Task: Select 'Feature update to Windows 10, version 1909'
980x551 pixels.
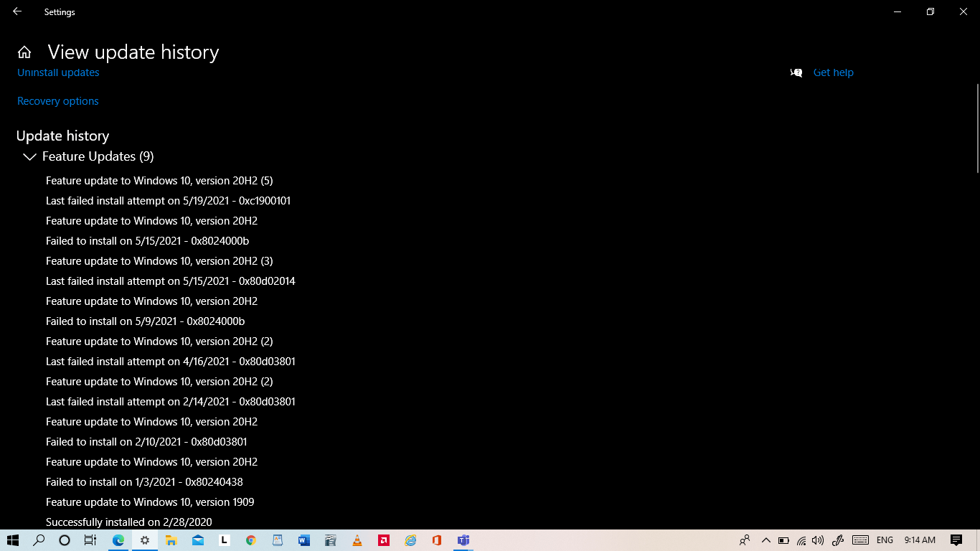Action: click(150, 502)
